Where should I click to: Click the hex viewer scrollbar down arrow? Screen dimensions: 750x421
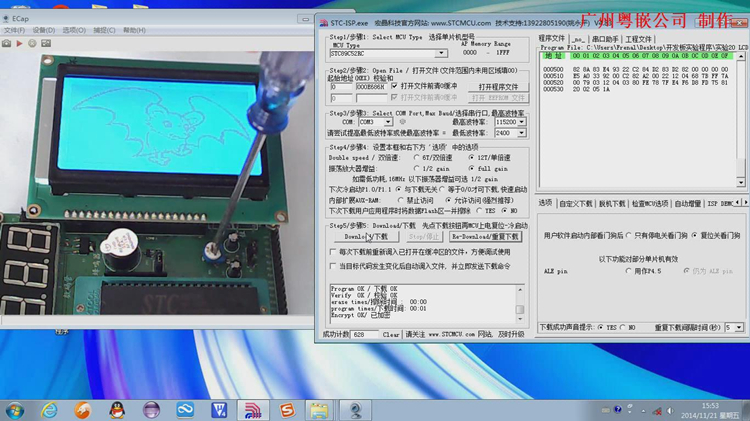tap(741, 182)
